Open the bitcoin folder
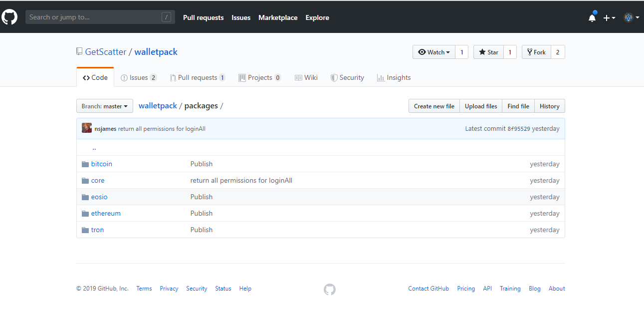 [x=102, y=164]
